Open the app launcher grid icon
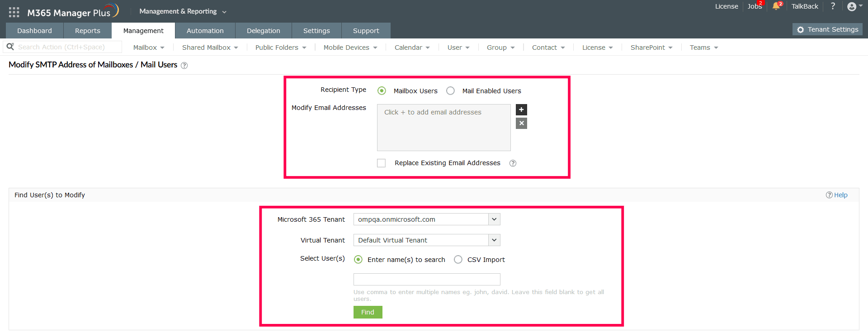Viewport: 868px width, 333px height. point(14,12)
